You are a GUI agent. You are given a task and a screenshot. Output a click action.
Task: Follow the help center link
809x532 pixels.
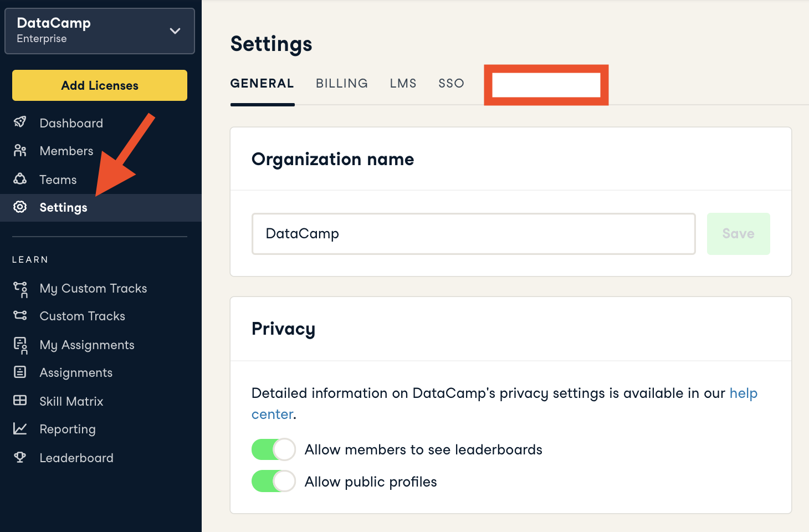(x=743, y=393)
